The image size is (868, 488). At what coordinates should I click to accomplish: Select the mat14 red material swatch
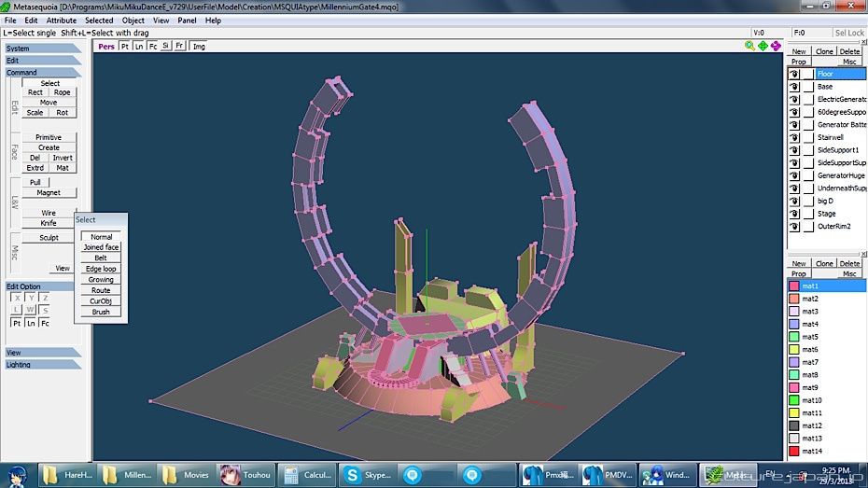794,451
